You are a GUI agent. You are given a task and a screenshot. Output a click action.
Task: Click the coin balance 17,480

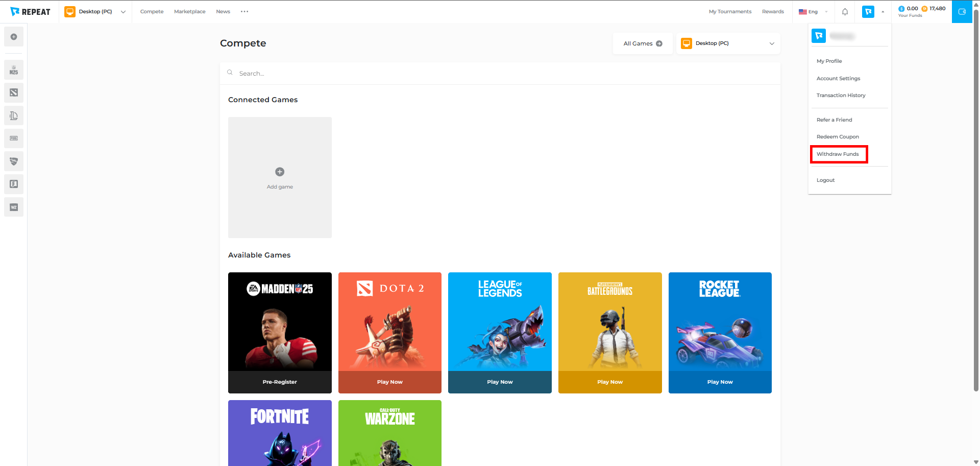(934, 9)
